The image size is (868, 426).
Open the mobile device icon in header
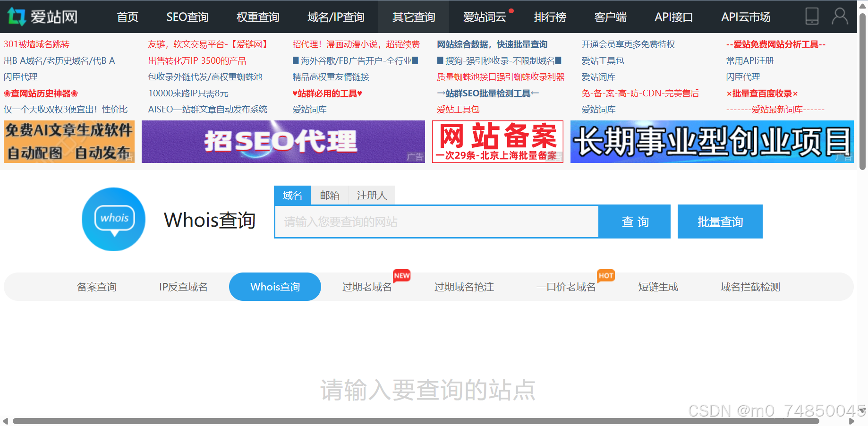(812, 17)
